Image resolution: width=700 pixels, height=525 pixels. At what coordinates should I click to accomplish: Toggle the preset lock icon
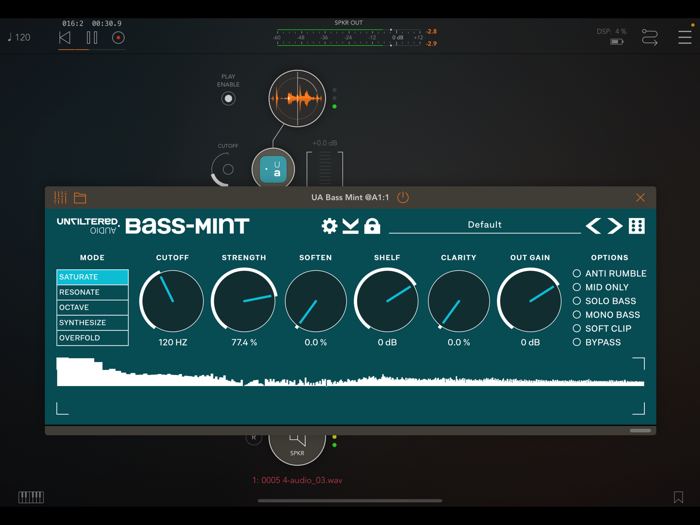point(372,226)
